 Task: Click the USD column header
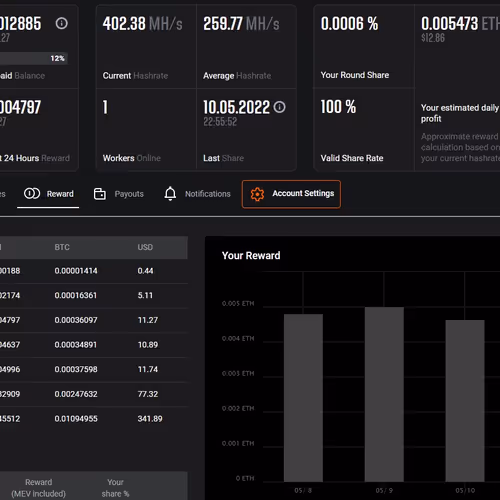pyautogui.click(x=145, y=247)
